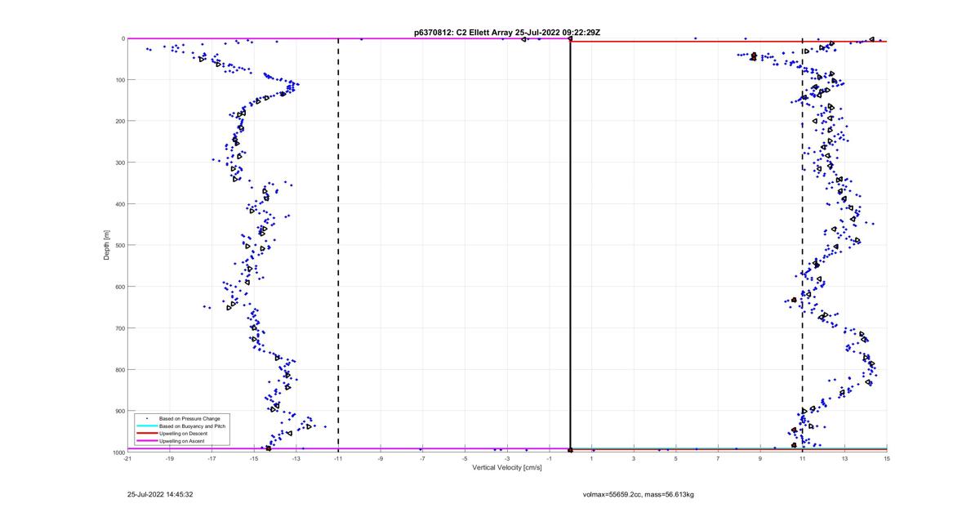This screenshot has width=980, height=508.
Task: Click the "volmax=55659.2cc, mass=56.613kg" footer text
Action: point(638,494)
